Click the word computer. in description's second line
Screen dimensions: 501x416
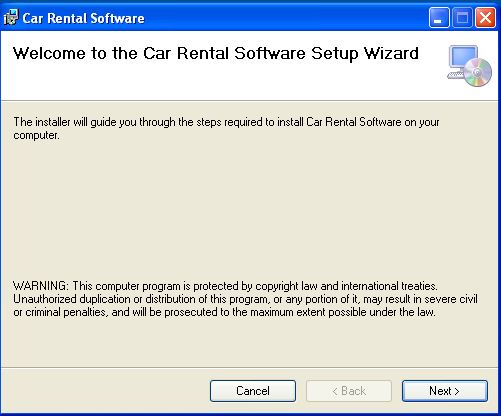[36, 136]
